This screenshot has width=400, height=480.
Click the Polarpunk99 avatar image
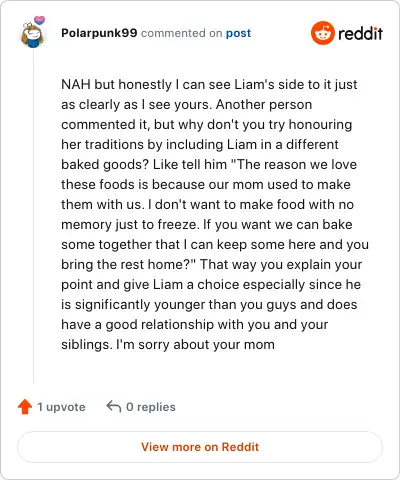pos(32,34)
